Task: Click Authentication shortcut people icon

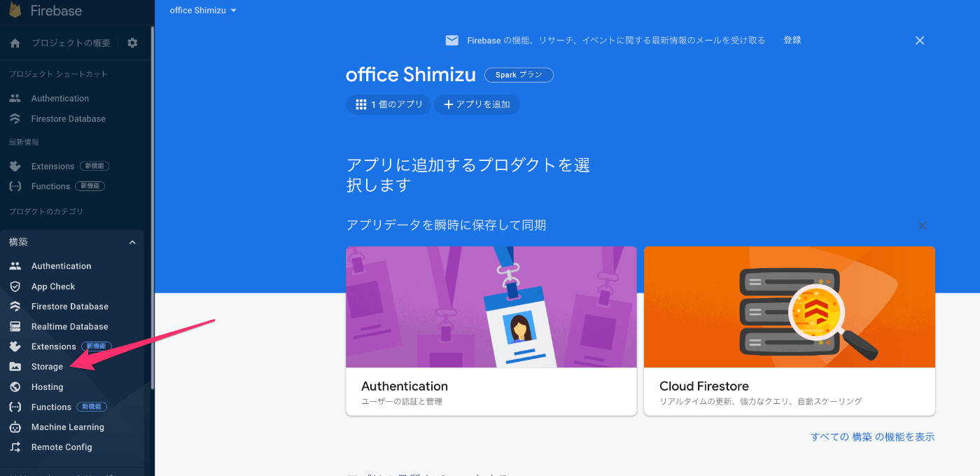Action: click(x=15, y=99)
